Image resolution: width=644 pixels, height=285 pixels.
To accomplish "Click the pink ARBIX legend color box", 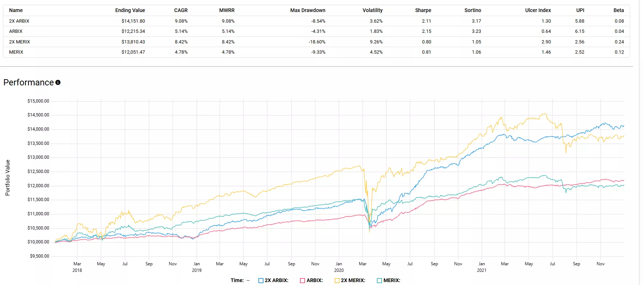I will 303,281.
